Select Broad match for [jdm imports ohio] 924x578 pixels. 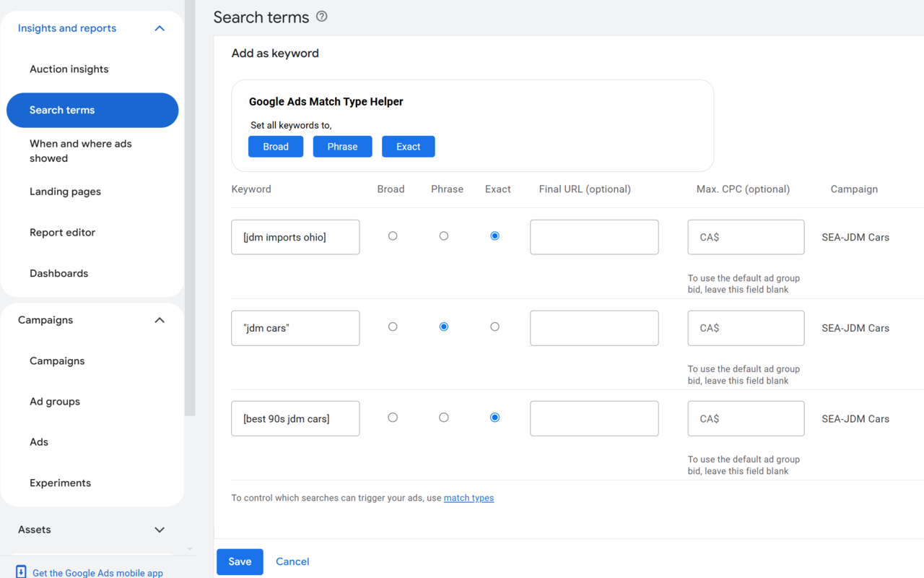pos(392,236)
